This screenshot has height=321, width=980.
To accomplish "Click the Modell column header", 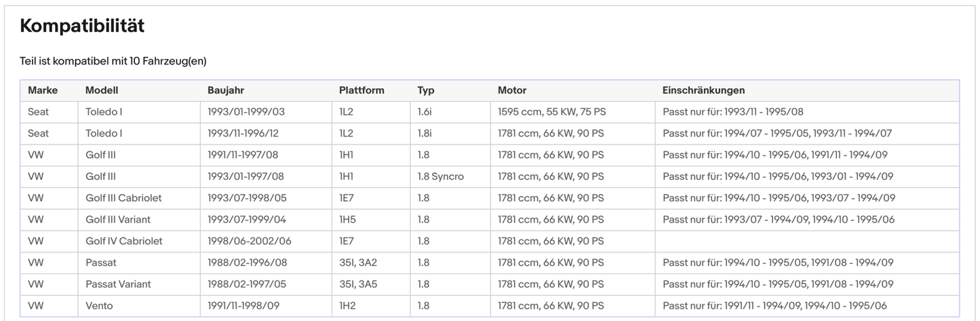I will (x=102, y=90).
